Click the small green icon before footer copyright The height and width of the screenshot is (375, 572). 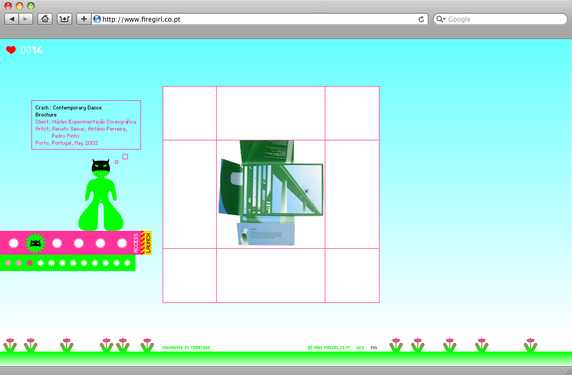pyautogui.click(x=310, y=348)
